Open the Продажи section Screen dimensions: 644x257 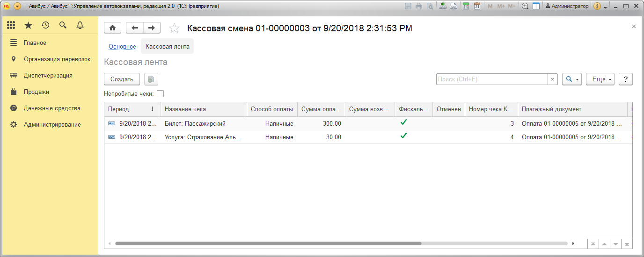tap(37, 92)
